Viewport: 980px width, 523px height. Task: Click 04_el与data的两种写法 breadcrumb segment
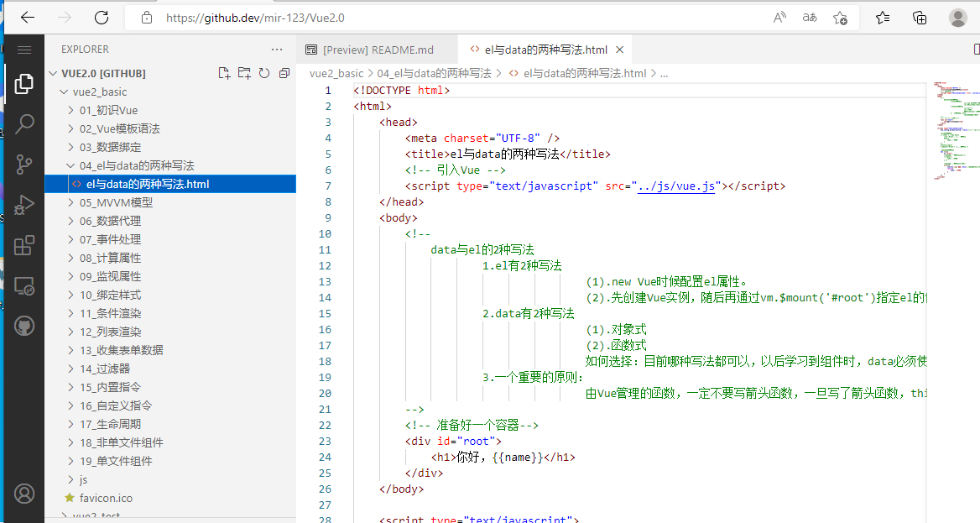(x=434, y=73)
